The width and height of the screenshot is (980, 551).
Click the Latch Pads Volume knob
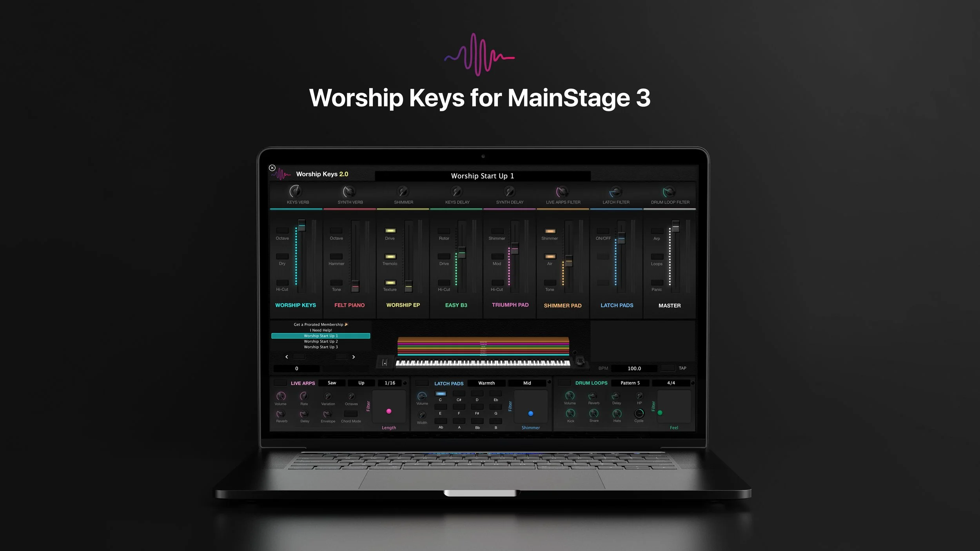422,397
